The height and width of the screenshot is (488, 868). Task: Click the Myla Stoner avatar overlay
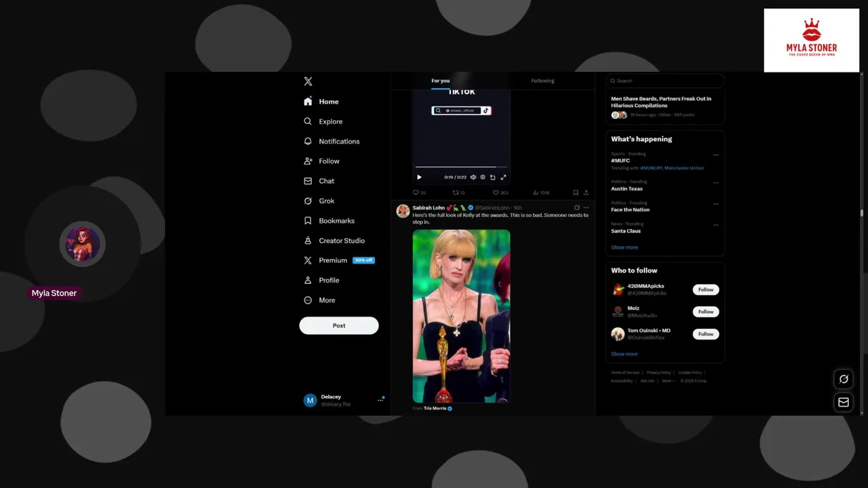coord(82,244)
